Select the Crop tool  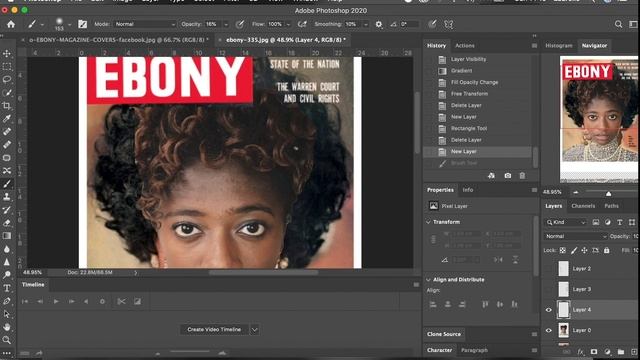[7, 106]
